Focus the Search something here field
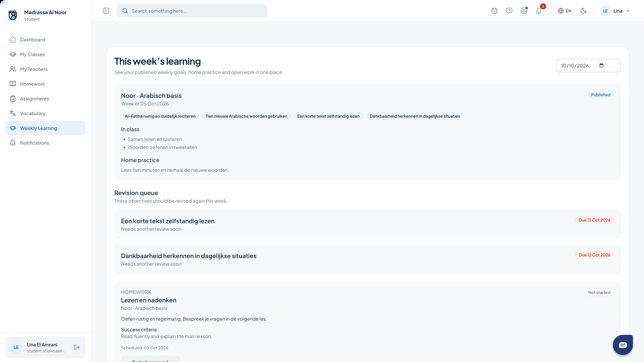The width and height of the screenshot is (644, 362). point(192,11)
